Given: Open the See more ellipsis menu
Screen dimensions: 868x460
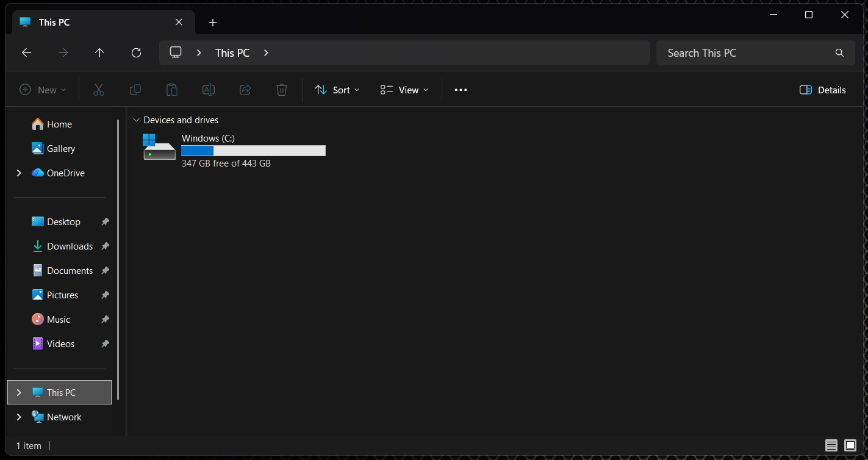Looking at the screenshot, I should tap(461, 90).
